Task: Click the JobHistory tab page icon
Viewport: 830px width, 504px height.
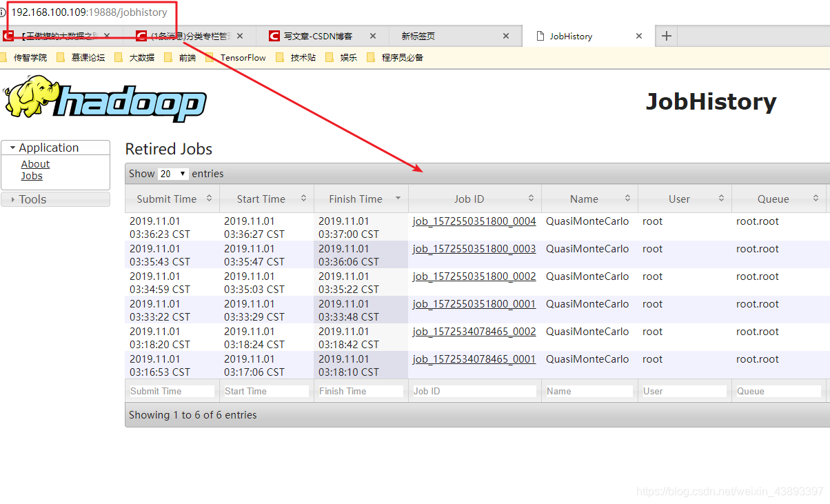Action: 540,36
